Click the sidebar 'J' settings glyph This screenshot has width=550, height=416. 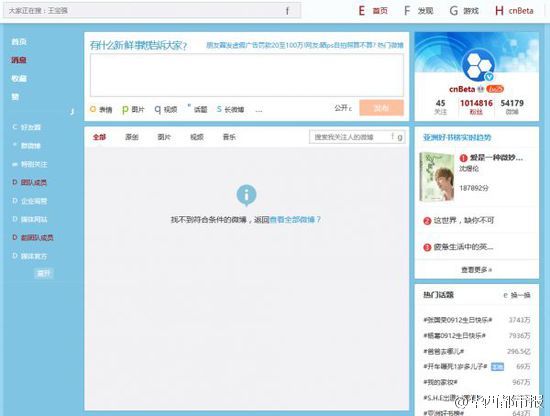[72, 112]
